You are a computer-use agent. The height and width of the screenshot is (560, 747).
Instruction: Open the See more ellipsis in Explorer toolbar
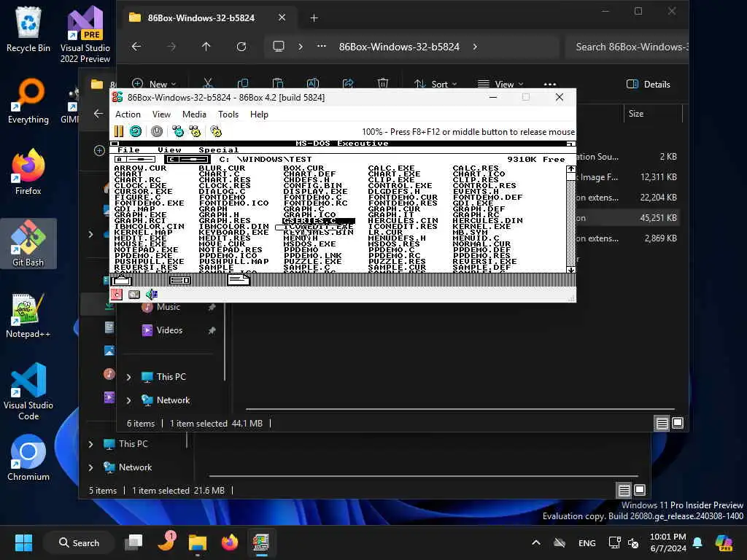point(550,85)
